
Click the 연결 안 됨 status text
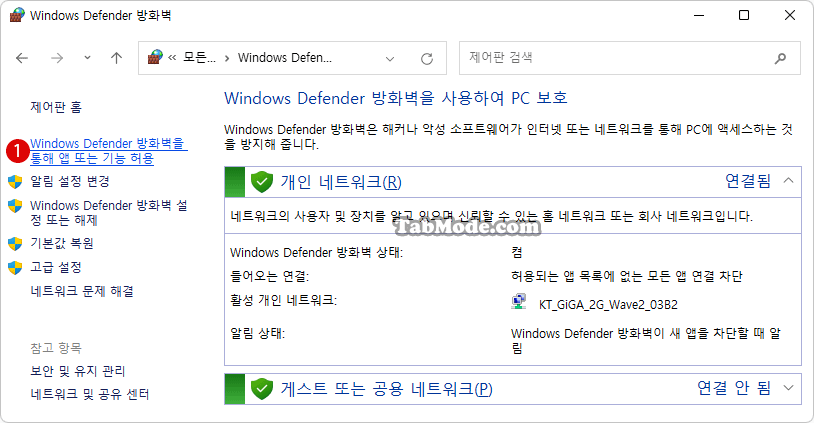click(734, 388)
